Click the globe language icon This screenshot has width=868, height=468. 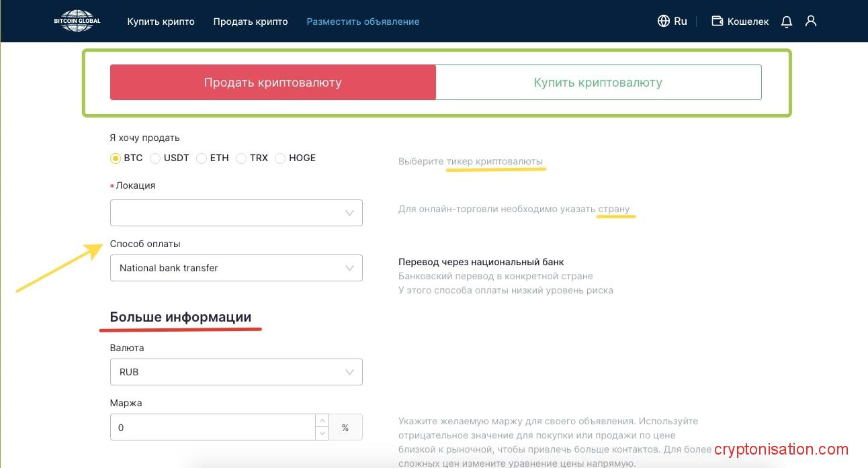point(663,21)
